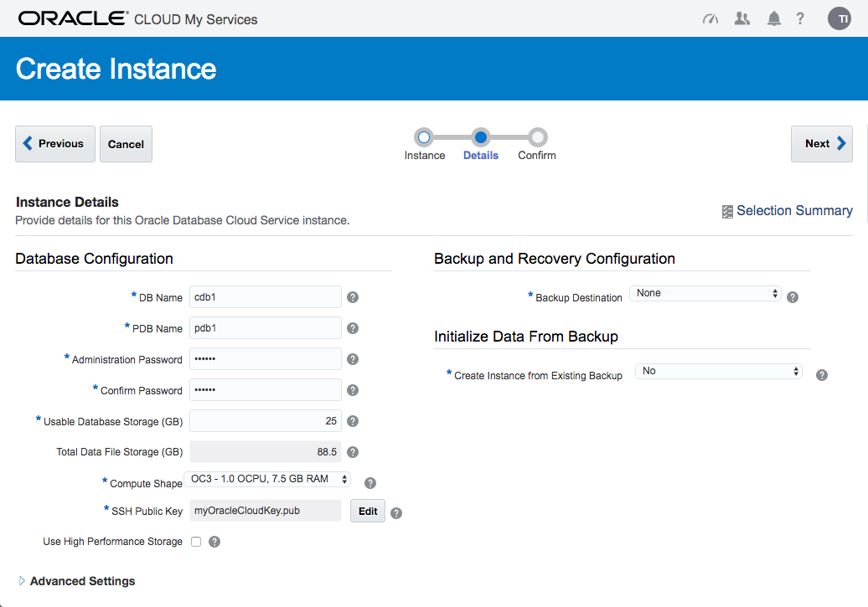Show help for Create Instance from Existing Backup
Screen dimensions: 868x607
click(822, 375)
